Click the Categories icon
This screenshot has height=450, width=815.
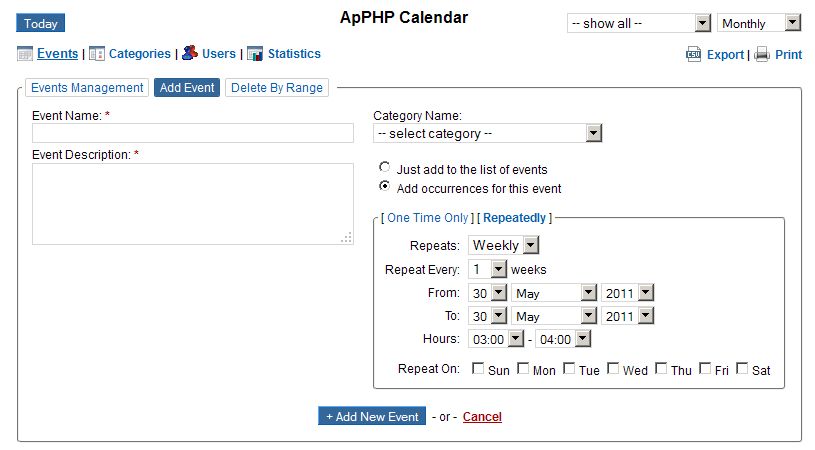tap(97, 54)
